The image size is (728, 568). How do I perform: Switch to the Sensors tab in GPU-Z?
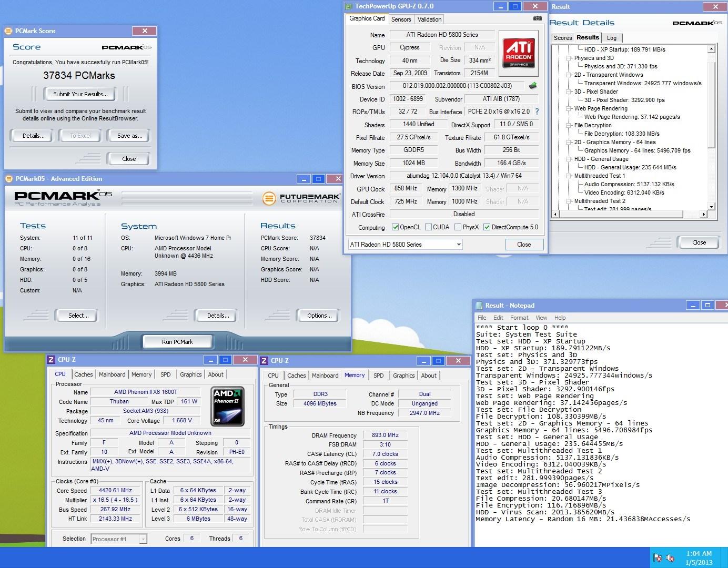[x=401, y=19]
